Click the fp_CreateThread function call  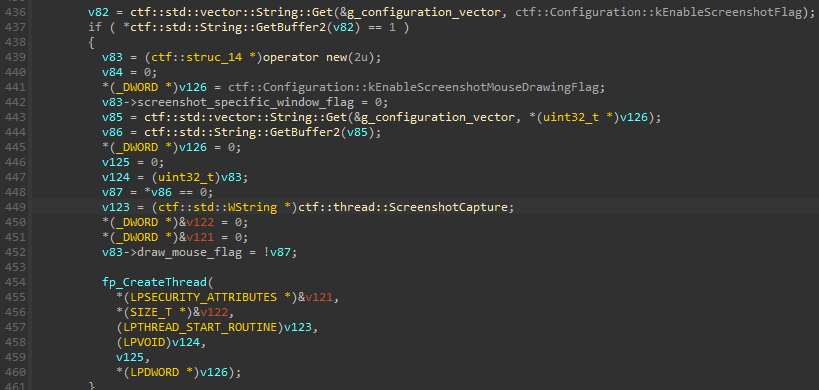(154, 282)
